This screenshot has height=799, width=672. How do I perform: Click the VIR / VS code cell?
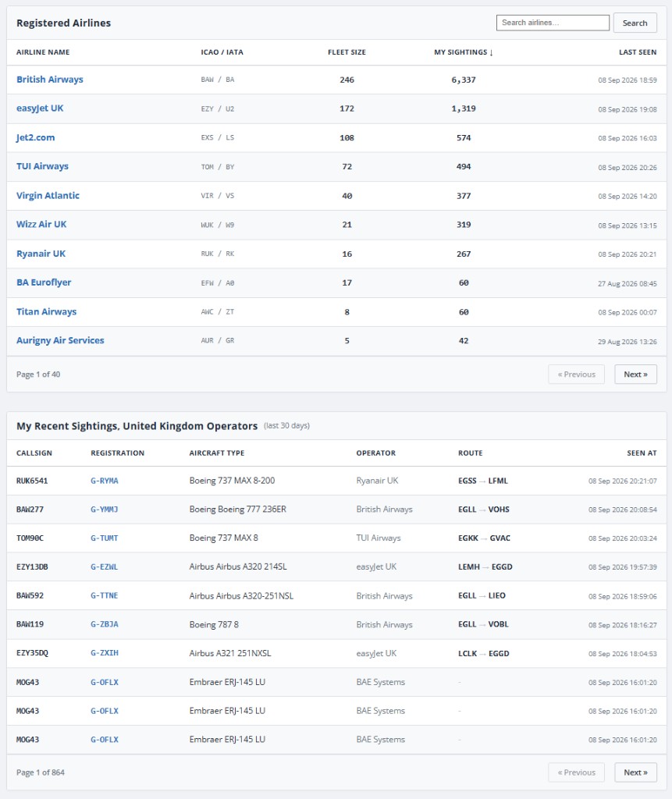(x=218, y=196)
